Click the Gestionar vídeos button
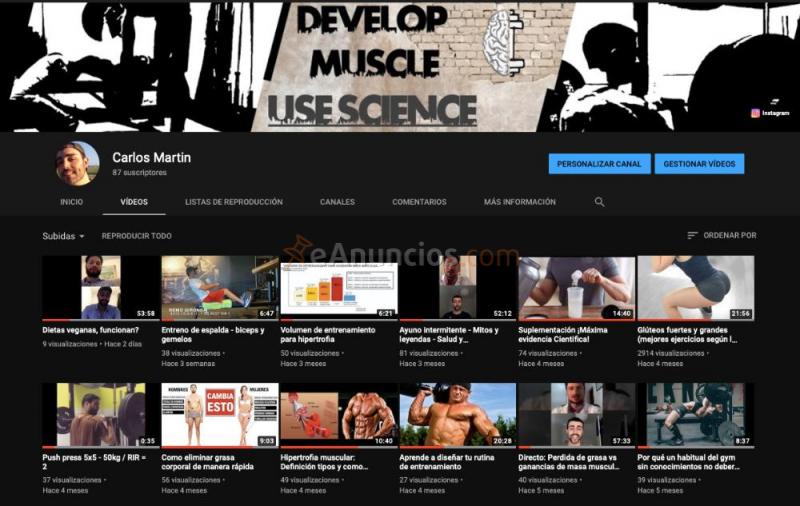Image resolution: width=800 pixels, height=506 pixels. pos(699,164)
